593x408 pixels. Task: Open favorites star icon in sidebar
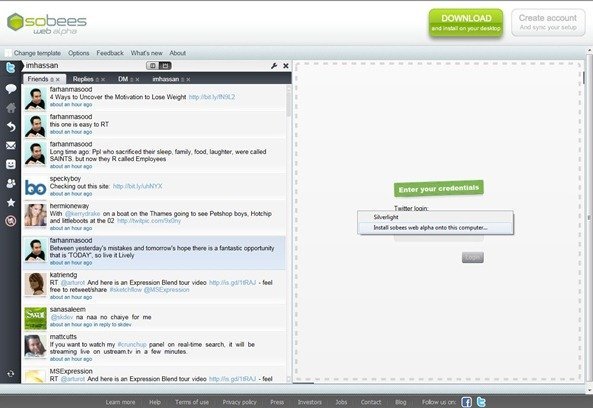[x=11, y=203]
